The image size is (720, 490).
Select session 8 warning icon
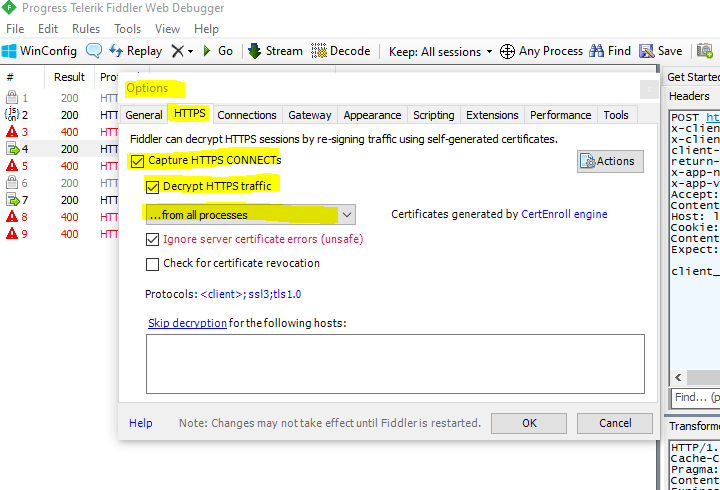coord(12,217)
